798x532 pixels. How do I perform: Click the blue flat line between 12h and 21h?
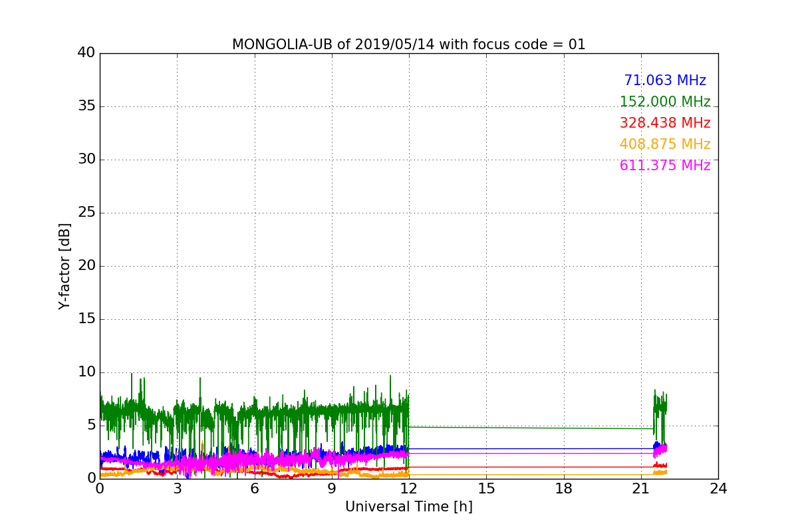click(x=531, y=448)
